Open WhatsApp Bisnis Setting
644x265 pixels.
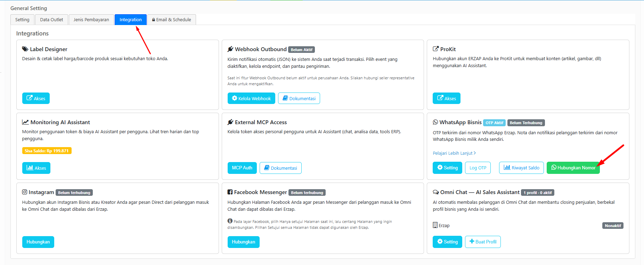448,168
